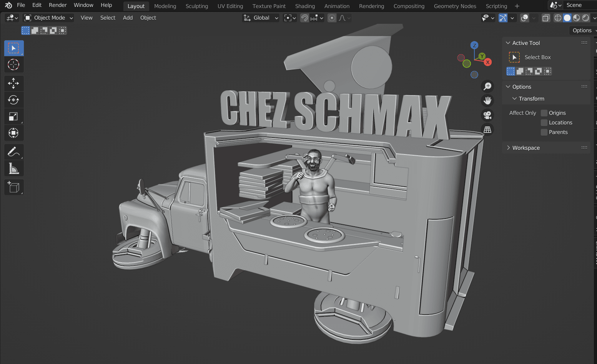Add a new workspace with plus button

coord(517,6)
